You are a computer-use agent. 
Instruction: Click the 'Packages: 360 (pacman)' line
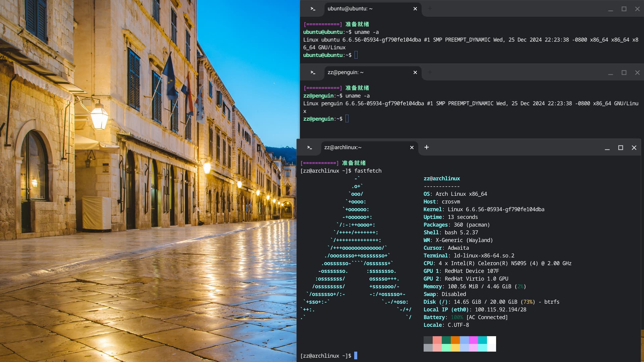click(x=457, y=225)
